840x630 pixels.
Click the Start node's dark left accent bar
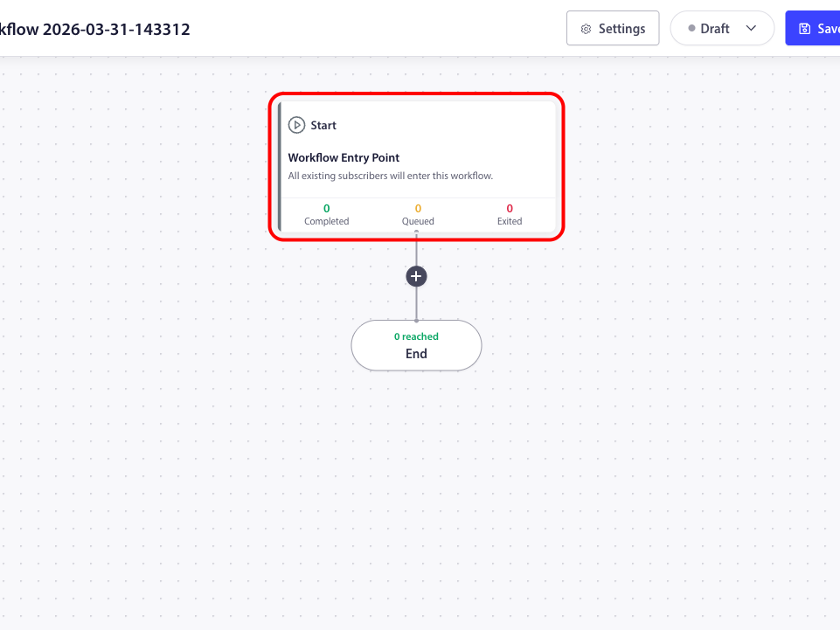(280, 166)
